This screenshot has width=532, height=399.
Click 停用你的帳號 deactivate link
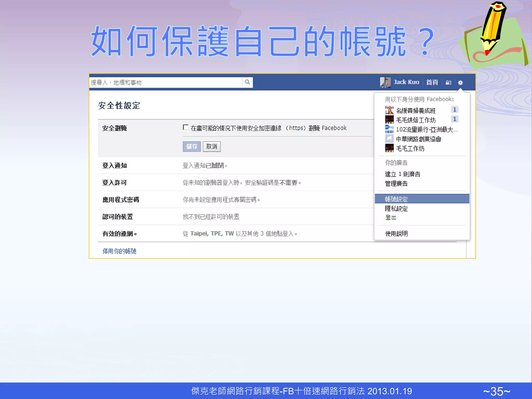pos(119,251)
